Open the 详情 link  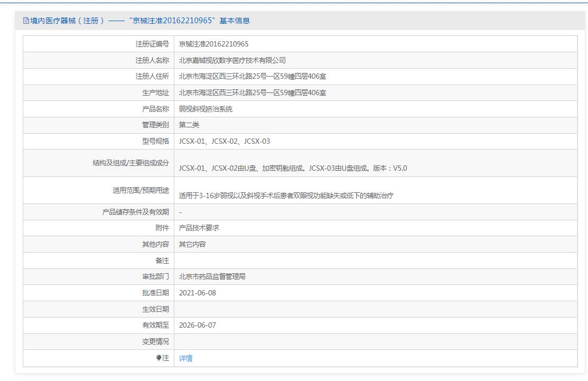point(185,358)
